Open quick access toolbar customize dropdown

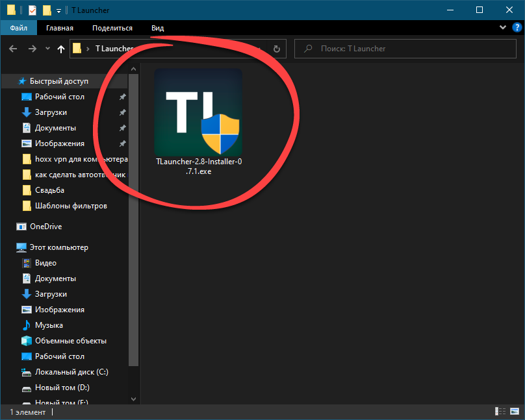tap(58, 10)
